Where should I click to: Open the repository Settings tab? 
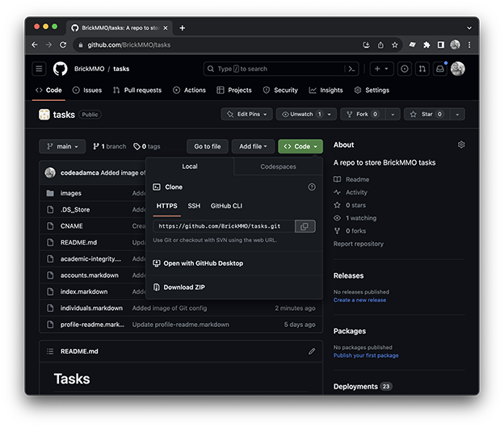[x=372, y=90]
